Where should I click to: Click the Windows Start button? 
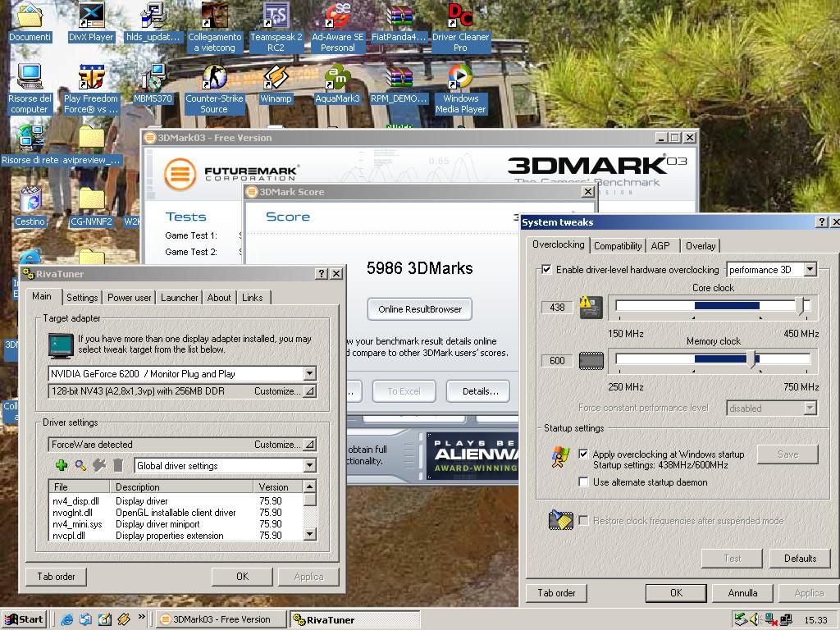click(24, 619)
